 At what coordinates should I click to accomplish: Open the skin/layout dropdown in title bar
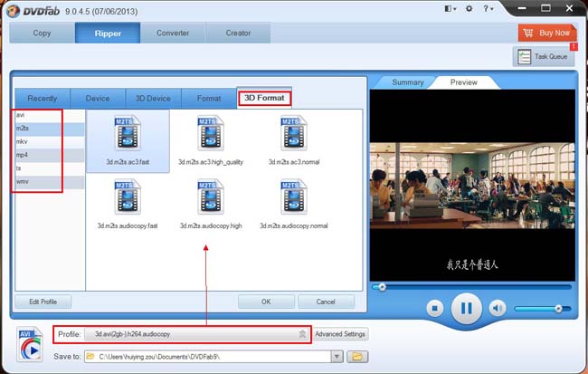click(x=450, y=8)
